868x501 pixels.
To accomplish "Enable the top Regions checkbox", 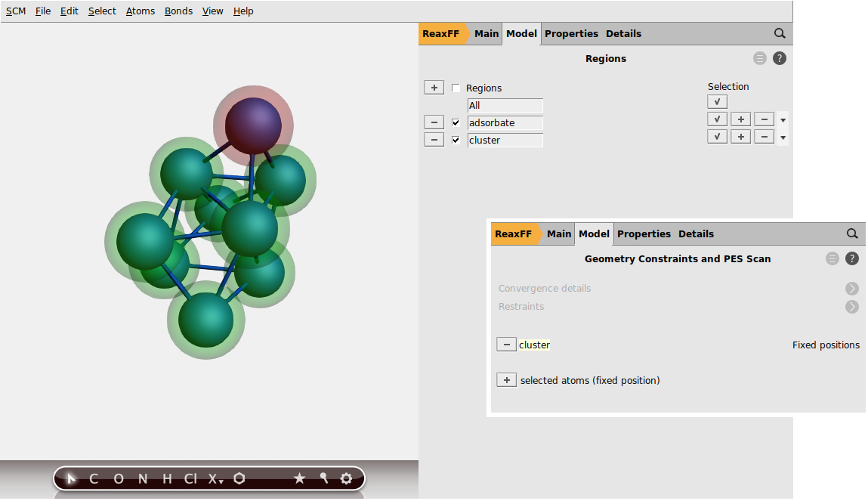I will pos(456,88).
